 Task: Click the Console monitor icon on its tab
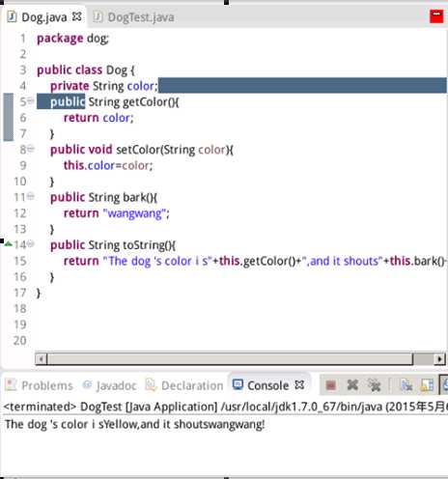click(238, 384)
